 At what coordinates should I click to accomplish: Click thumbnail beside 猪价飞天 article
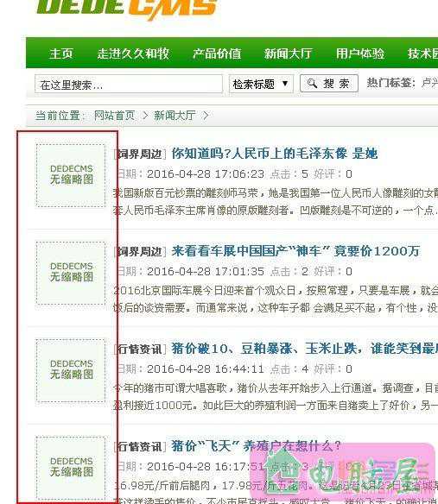(x=71, y=468)
